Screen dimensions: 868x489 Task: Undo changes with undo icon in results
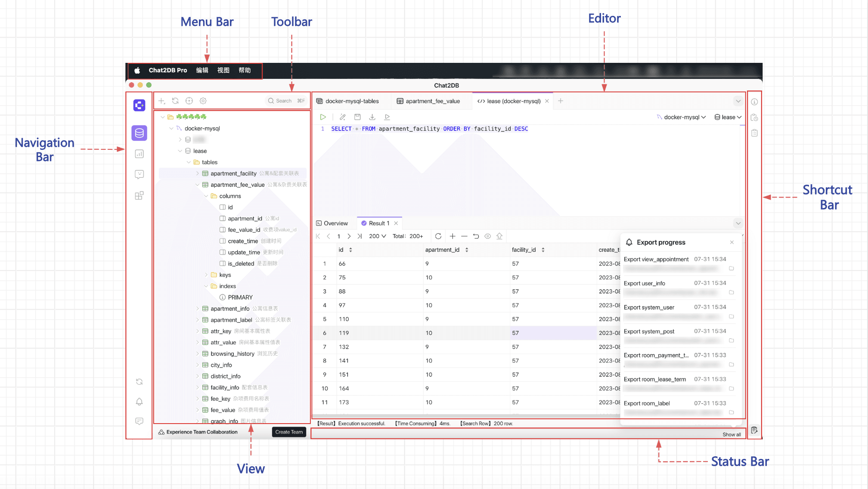pos(476,236)
